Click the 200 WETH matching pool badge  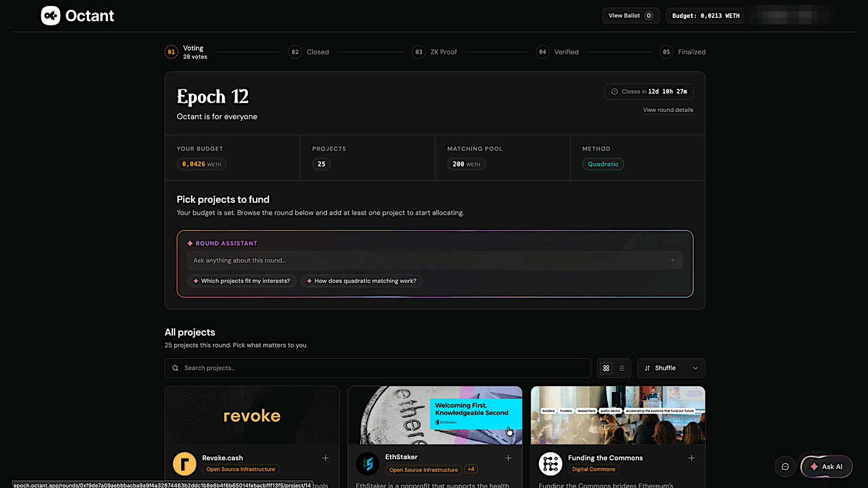(466, 164)
